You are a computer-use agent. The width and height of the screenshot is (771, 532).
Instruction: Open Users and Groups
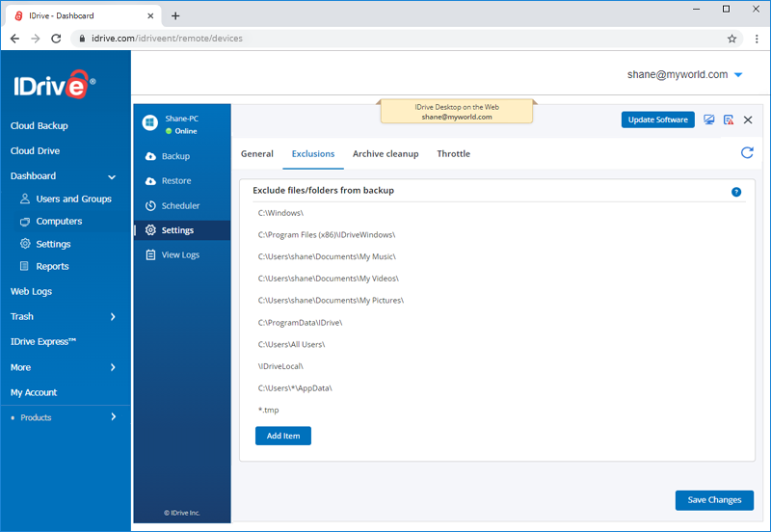click(x=66, y=199)
